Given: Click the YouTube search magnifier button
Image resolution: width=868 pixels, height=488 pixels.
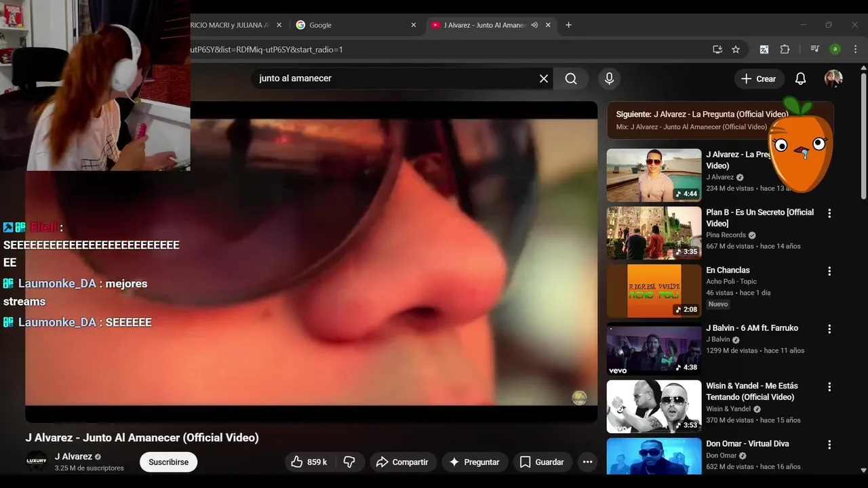Looking at the screenshot, I should click(x=571, y=79).
